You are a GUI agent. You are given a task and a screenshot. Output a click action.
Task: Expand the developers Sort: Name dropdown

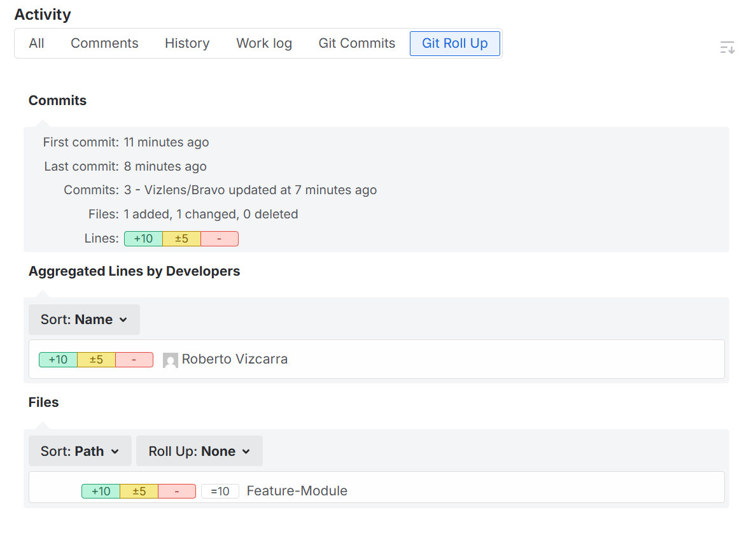point(84,320)
